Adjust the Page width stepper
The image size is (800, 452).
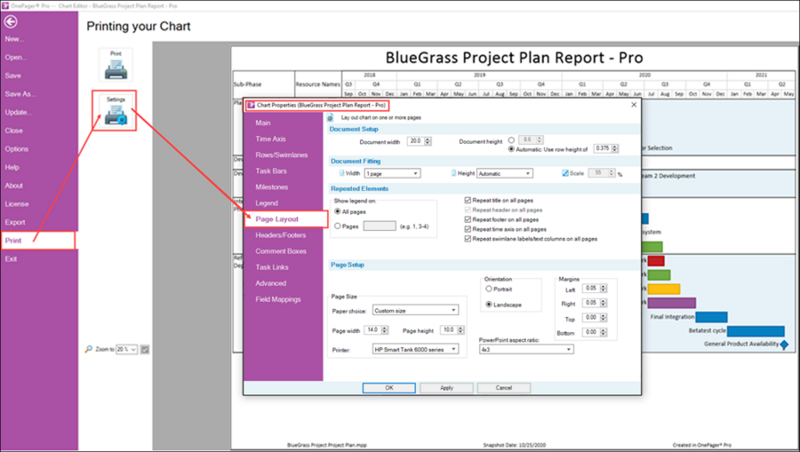(x=385, y=330)
